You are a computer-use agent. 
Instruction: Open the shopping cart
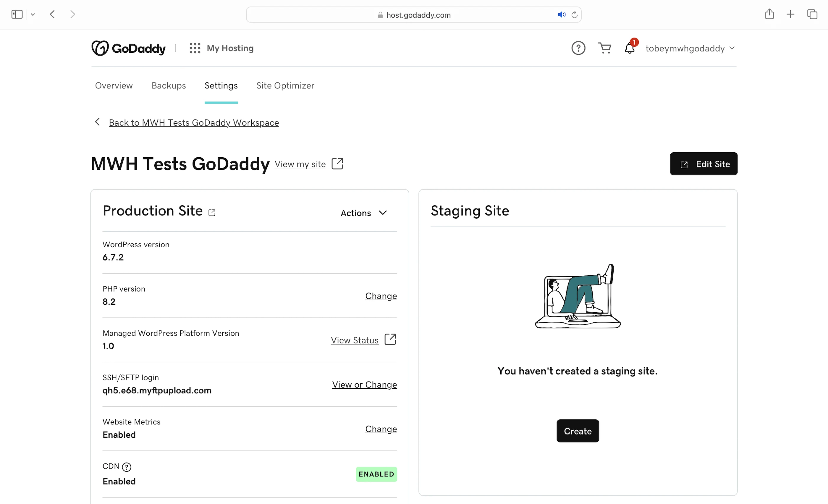click(x=604, y=48)
